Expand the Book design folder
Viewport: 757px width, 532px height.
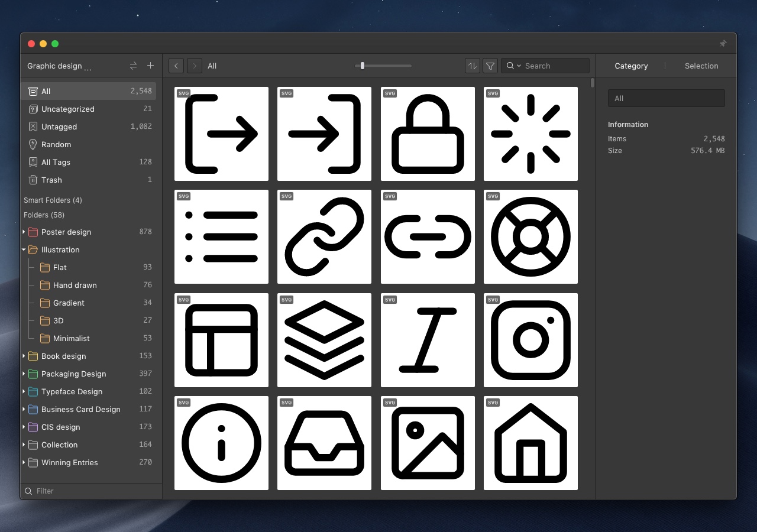coord(24,356)
